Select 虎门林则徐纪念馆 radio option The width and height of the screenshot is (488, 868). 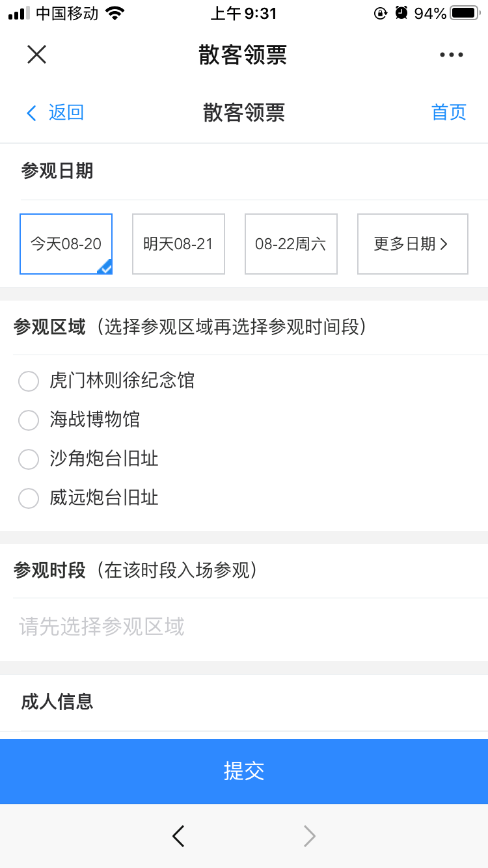click(x=29, y=381)
